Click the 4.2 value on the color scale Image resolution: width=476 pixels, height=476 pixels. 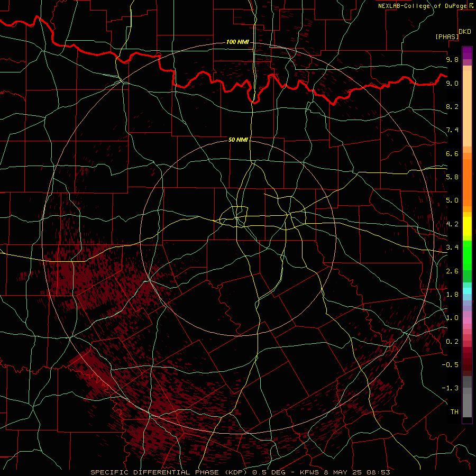(452, 224)
